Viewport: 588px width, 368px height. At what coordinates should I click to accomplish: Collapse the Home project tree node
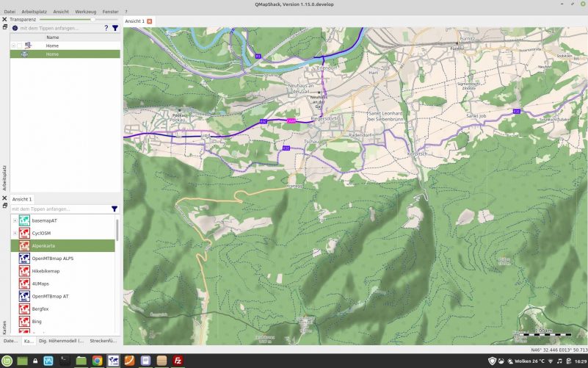pyautogui.click(x=13, y=46)
